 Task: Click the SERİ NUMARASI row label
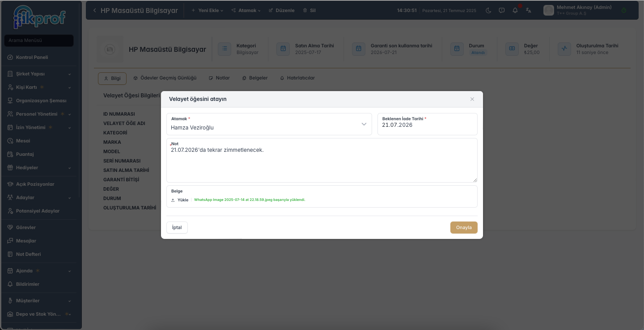[122, 161]
